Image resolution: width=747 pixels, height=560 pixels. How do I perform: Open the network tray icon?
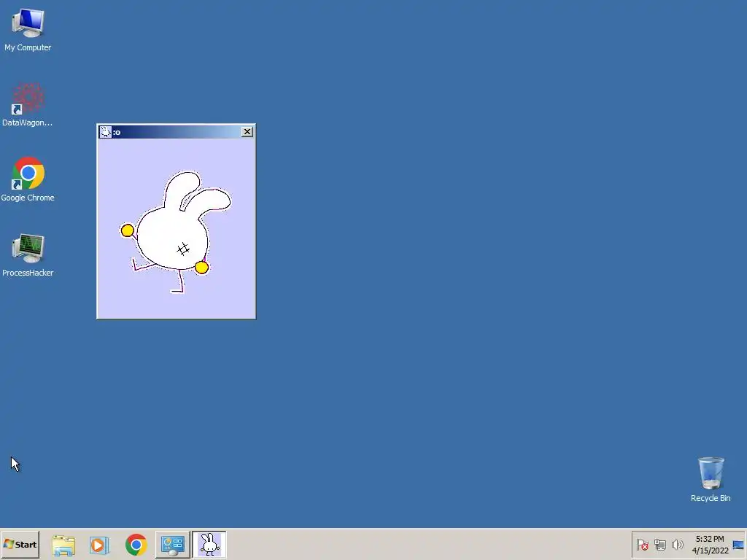click(x=659, y=545)
